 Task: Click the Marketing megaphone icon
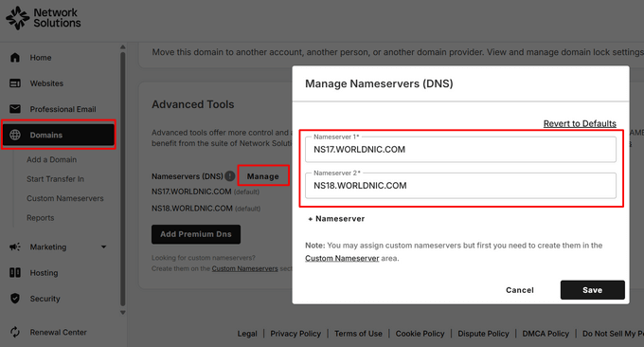tap(15, 247)
